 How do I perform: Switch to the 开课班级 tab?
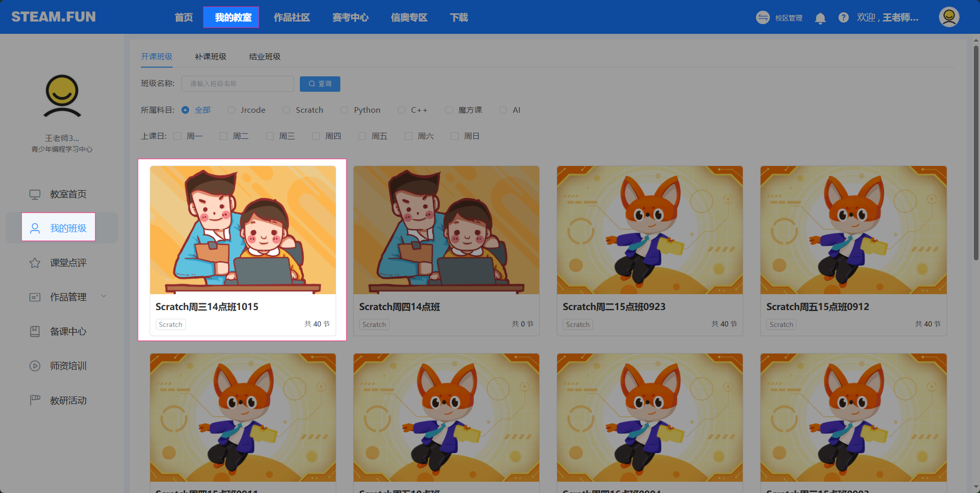click(157, 57)
